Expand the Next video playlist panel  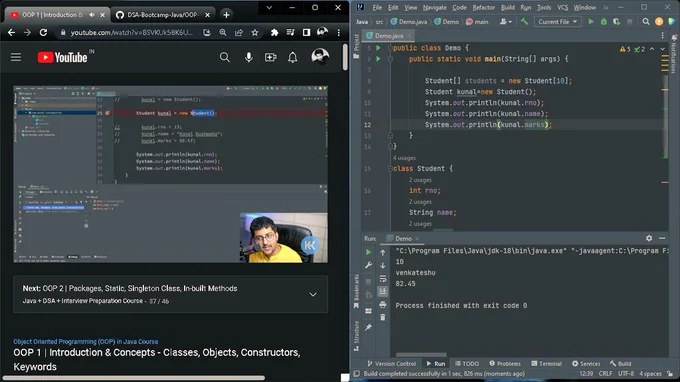pyautogui.click(x=313, y=294)
